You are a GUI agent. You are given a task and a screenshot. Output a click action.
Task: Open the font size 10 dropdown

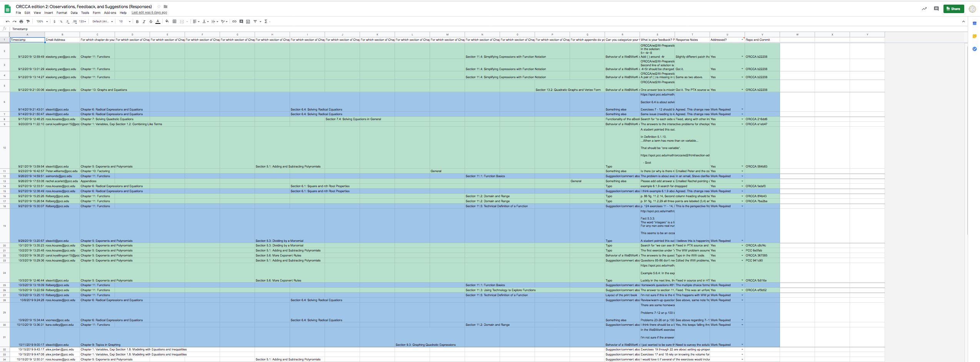[125, 22]
